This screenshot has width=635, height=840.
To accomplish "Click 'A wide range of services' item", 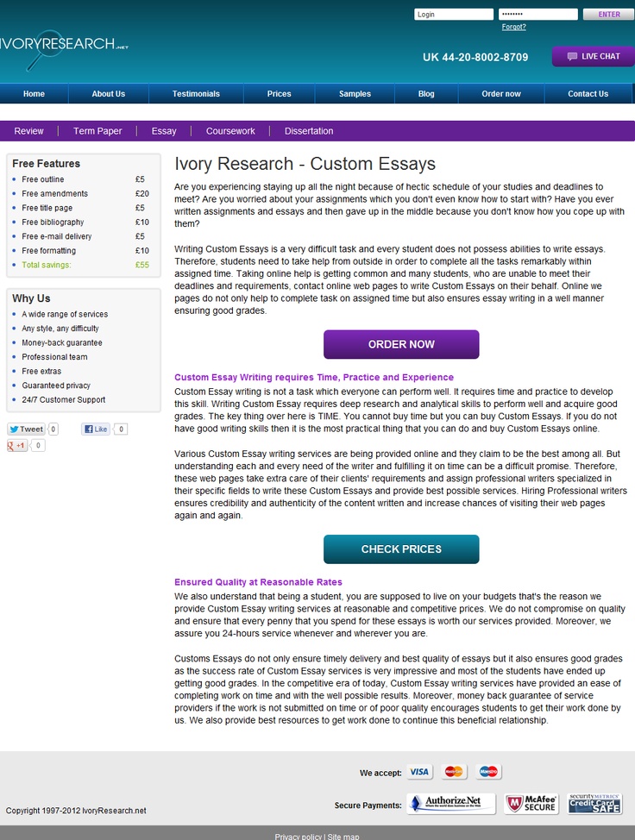I will point(65,315).
